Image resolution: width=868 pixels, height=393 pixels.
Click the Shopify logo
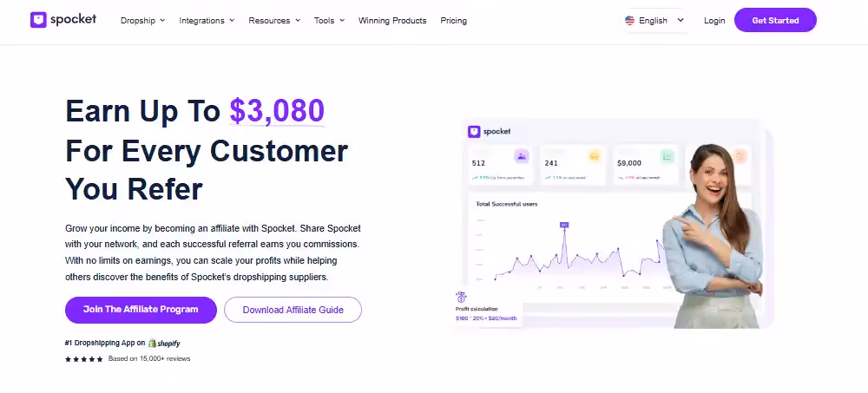164,344
